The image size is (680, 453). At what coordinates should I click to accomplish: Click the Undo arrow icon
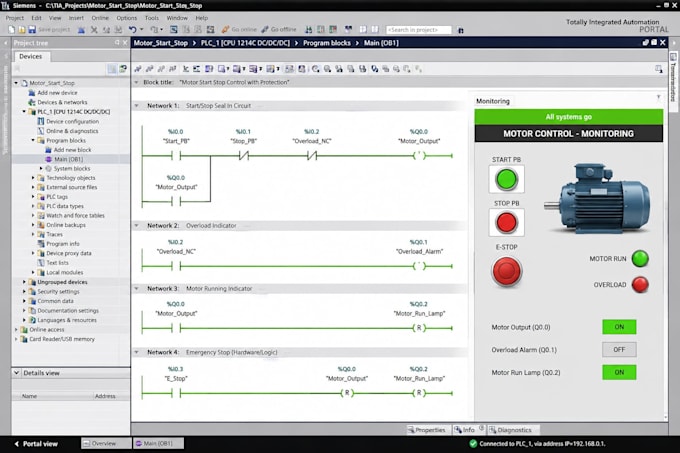[132, 29]
